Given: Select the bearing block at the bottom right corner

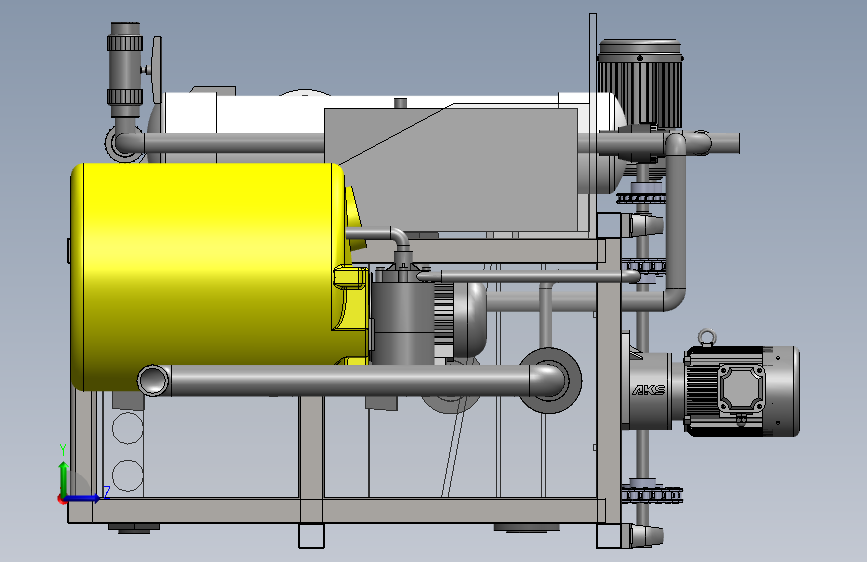Looking at the screenshot, I should click(x=646, y=535).
